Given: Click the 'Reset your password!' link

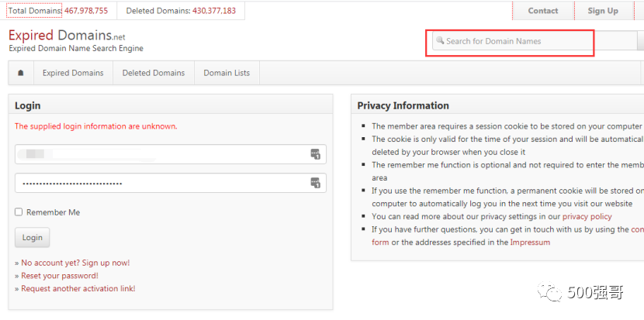Looking at the screenshot, I should click(x=60, y=276).
